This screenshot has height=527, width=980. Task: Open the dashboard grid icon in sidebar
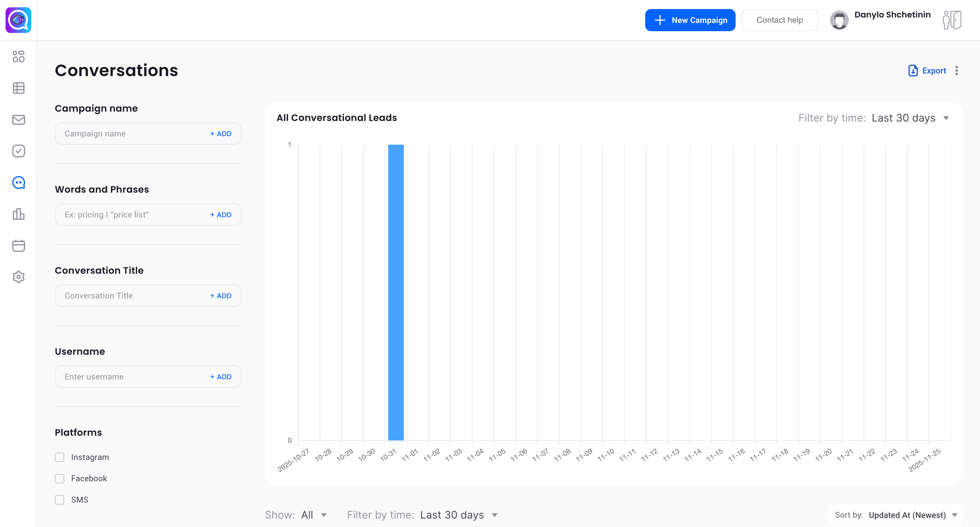pyautogui.click(x=18, y=57)
